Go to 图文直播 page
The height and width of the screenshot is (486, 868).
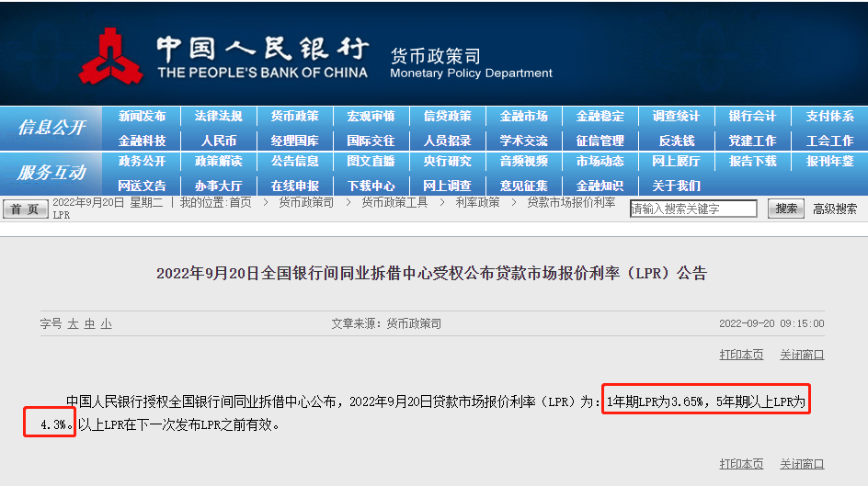click(371, 161)
